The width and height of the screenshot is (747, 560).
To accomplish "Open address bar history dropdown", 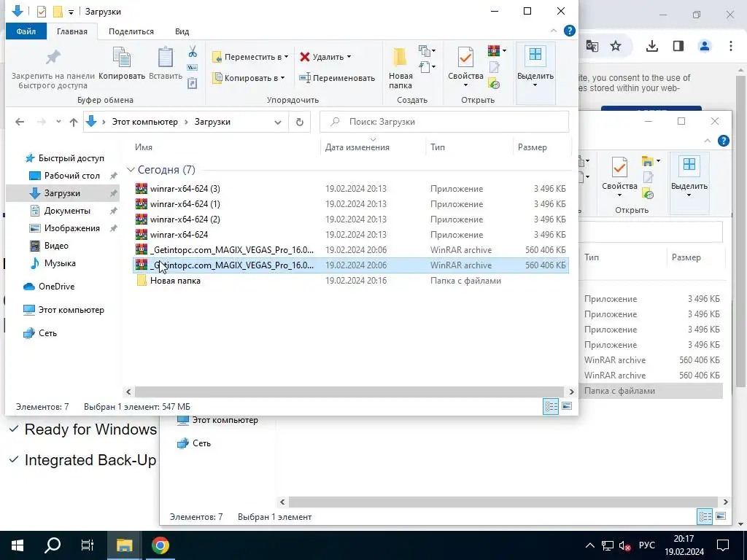I will pos(278,122).
